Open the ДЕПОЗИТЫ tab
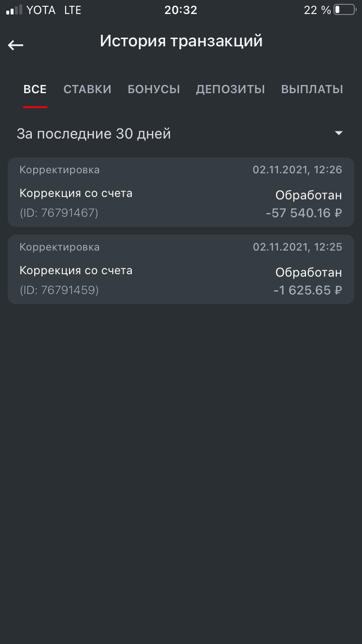This screenshot has height=644, width=362. coord(230,89)
